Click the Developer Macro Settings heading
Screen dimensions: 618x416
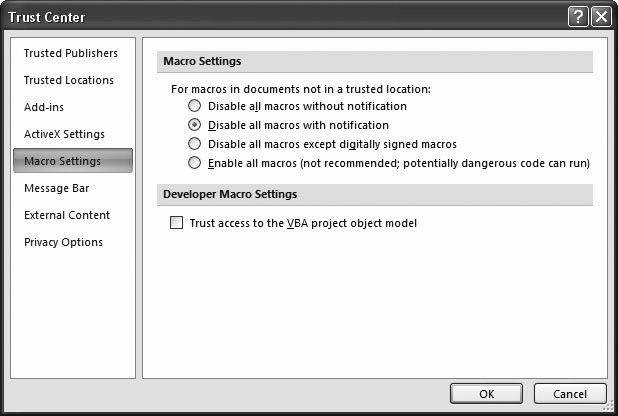tap(229, 194)
